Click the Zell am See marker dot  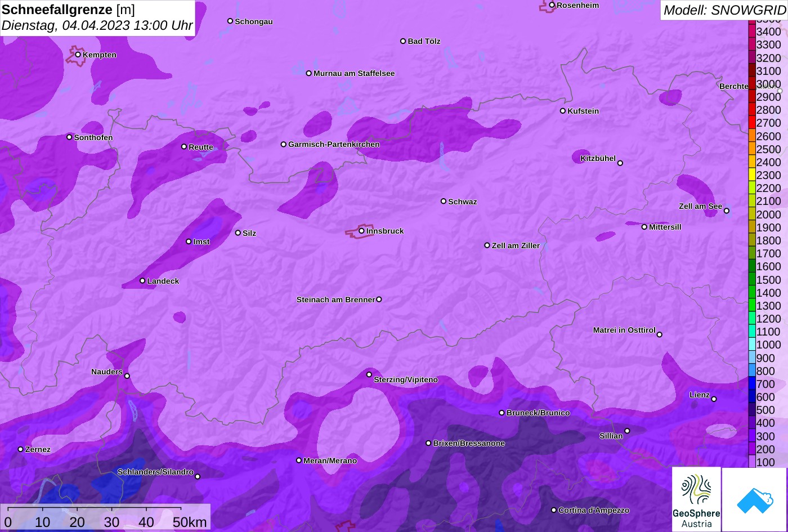726,211
